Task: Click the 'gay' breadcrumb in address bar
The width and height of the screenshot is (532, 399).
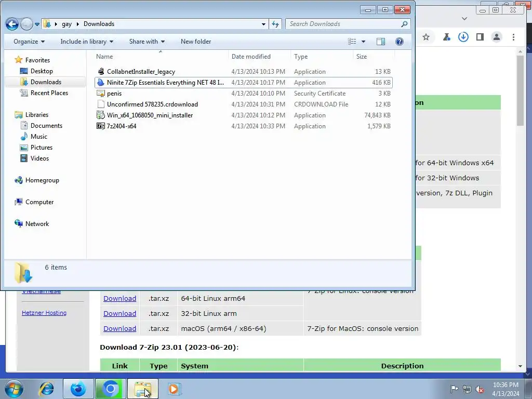Action: point(67,24)
